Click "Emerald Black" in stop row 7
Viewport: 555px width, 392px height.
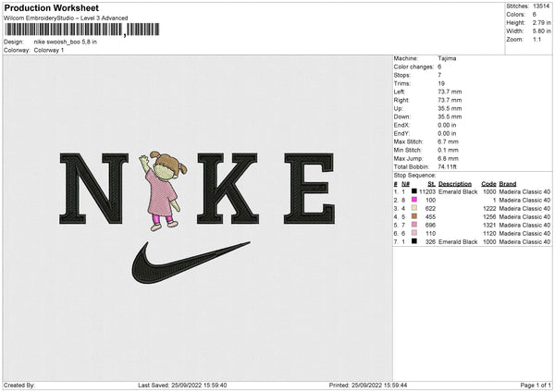(458, 241)
